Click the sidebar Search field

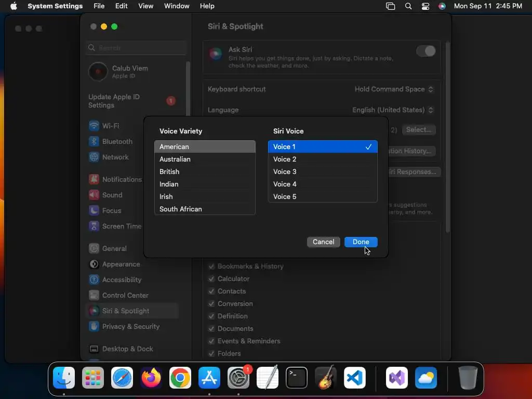click(136, 48)
